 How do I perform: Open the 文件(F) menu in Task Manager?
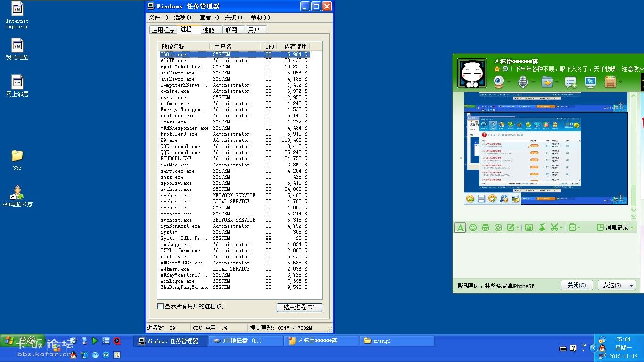(x=158, y=17)
